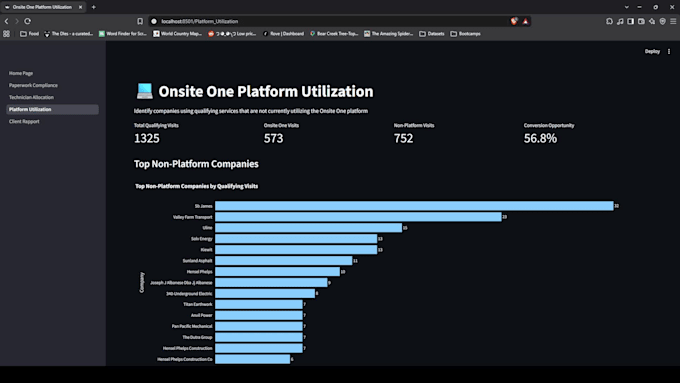Viewport: 680px width, 383px height.
Task: Bookmark this page using the bookmark icon
Action: (140, 21)
